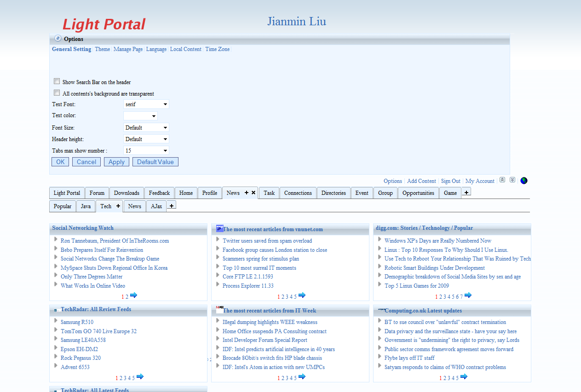Click the arrow bullet beside Flybe lays off IT staff
Screen dimensions: 581x392
coord(380,357)
